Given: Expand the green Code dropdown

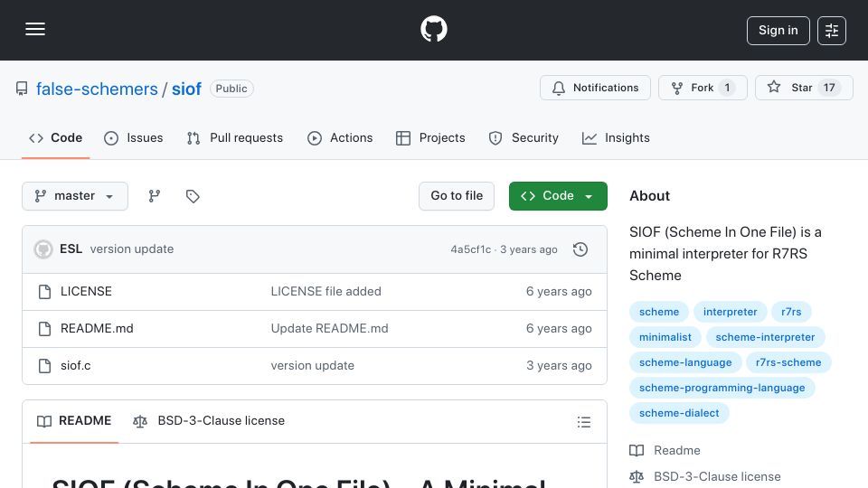Looking at the screenshot, I should (x=558, y=196).
